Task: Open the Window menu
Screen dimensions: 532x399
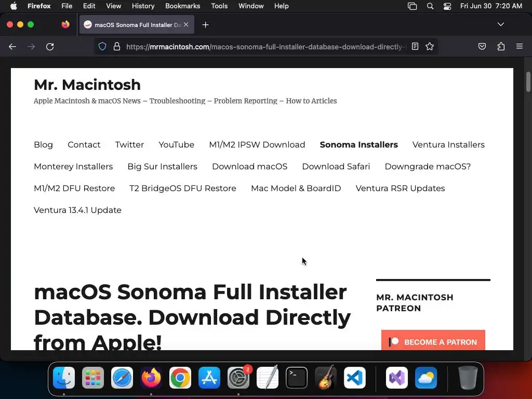Action: pos(251,6)
